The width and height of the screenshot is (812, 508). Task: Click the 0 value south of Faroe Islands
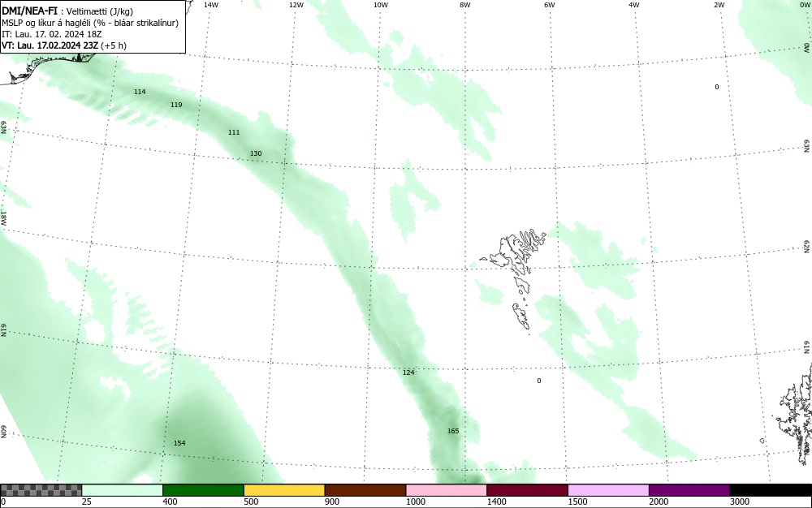click(x=539, y=381)
